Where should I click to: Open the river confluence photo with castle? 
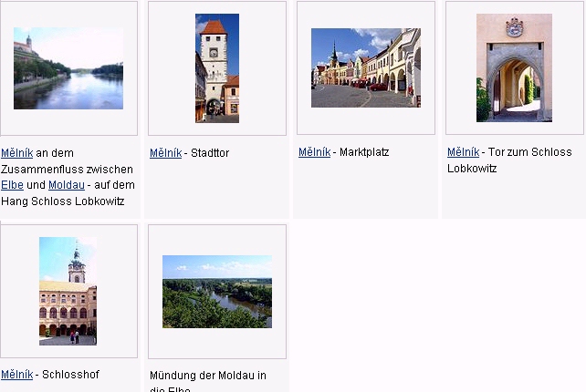pyautogui.click(x=68, y=68)
